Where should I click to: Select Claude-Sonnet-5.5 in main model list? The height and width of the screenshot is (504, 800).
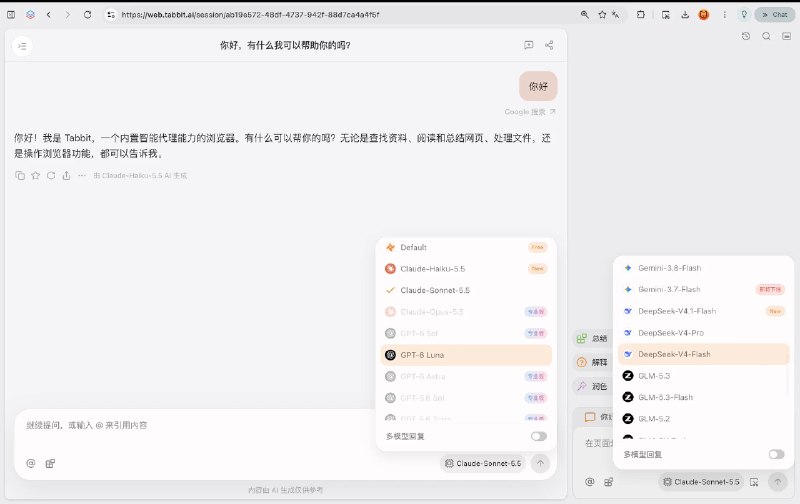click(x=466, y=290)
